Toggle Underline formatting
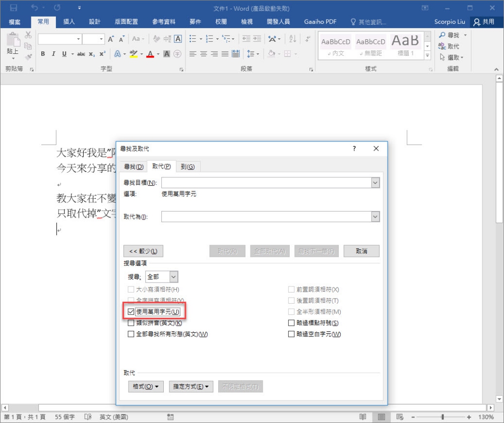This screenshot has height=423, width=504. click(x=65, y=54)
